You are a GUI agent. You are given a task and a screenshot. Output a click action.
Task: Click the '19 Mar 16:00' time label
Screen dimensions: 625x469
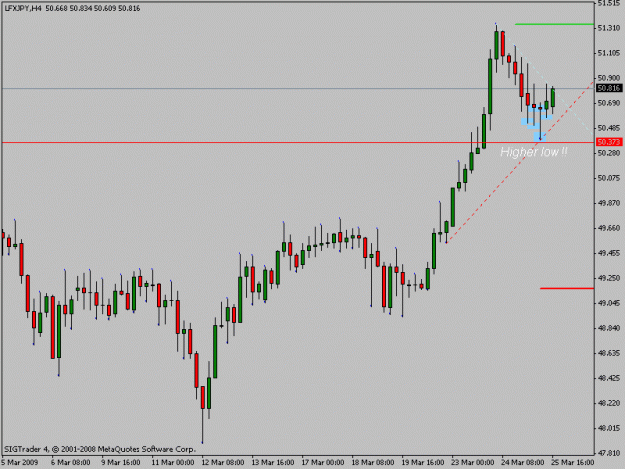[x=423, y=463]
